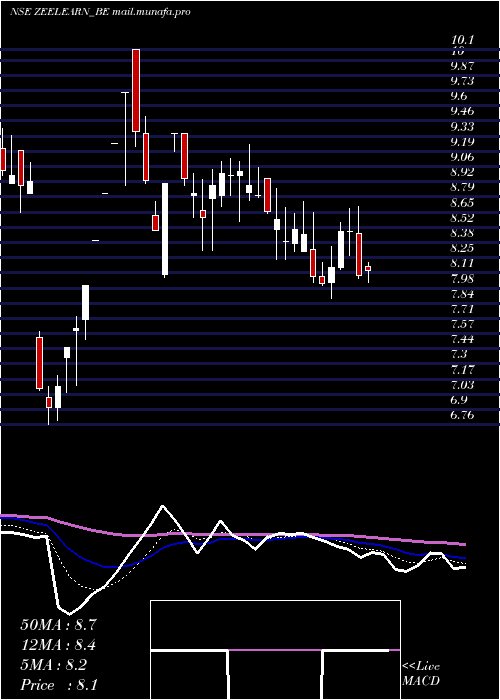Click the 9.46 price axis label
Image resolution: width=500 pixels, height=700 pixels.
462,112
